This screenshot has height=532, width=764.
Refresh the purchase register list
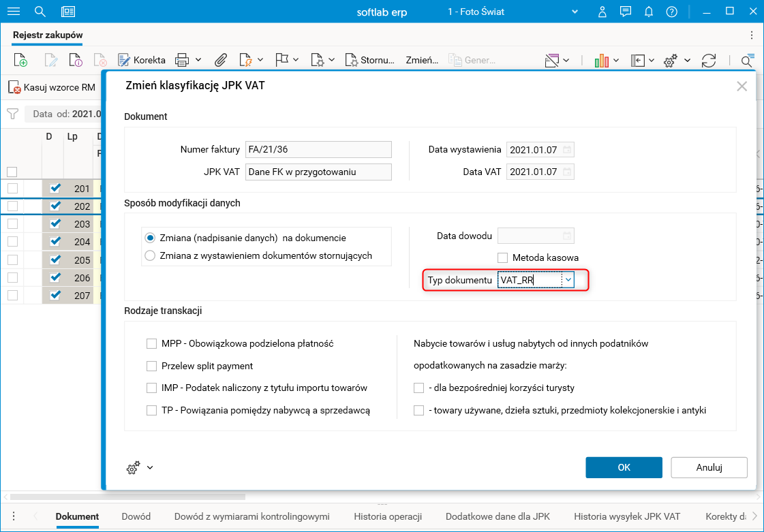coord(708,61)
